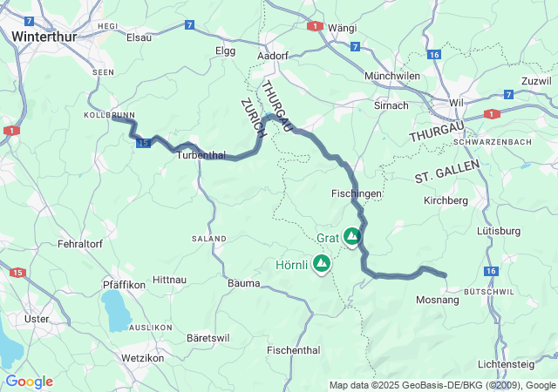Click the red route 1 shield near Wängi

(315, 26)
